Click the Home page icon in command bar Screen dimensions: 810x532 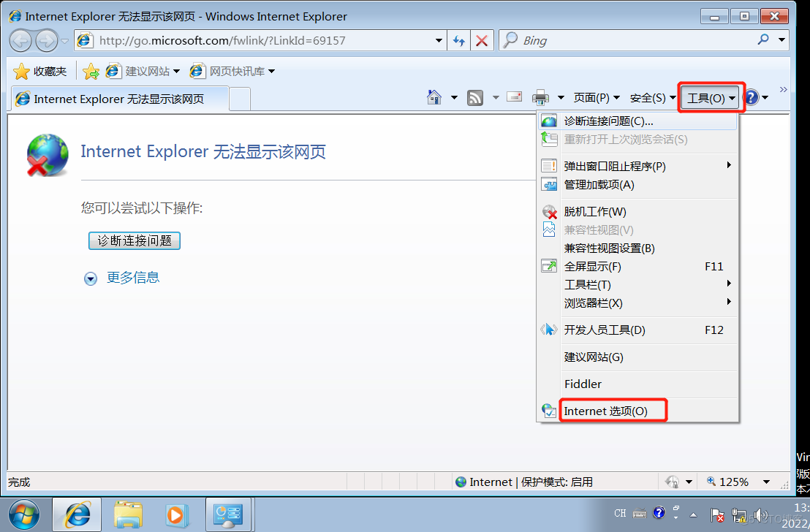(x=434, y=97)
